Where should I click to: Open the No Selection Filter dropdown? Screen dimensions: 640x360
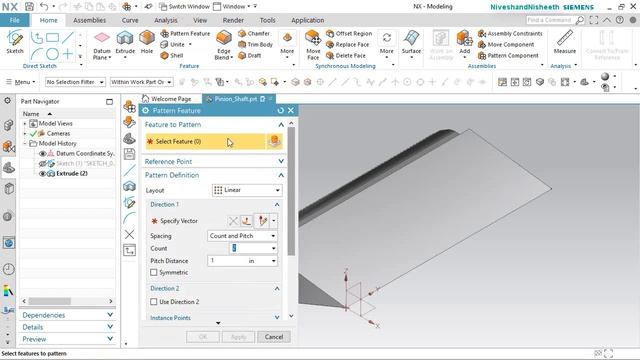pyautogui.click(x=75, y=82)
